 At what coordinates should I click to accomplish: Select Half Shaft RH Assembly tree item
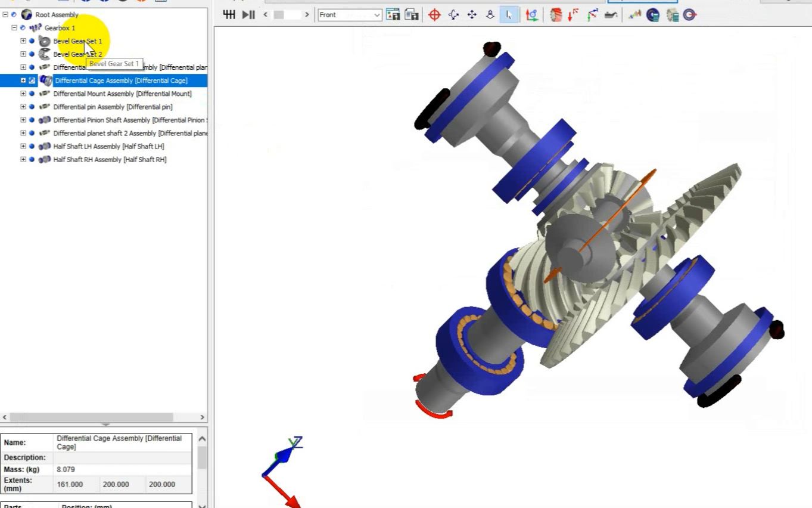tap(110, 159)
